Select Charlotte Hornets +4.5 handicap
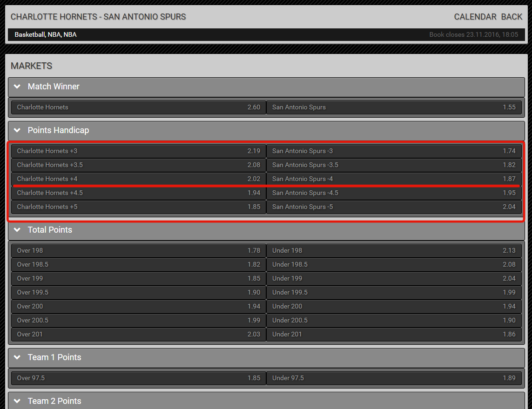Viewport: 532px width, 409px height. coord(138,193)
